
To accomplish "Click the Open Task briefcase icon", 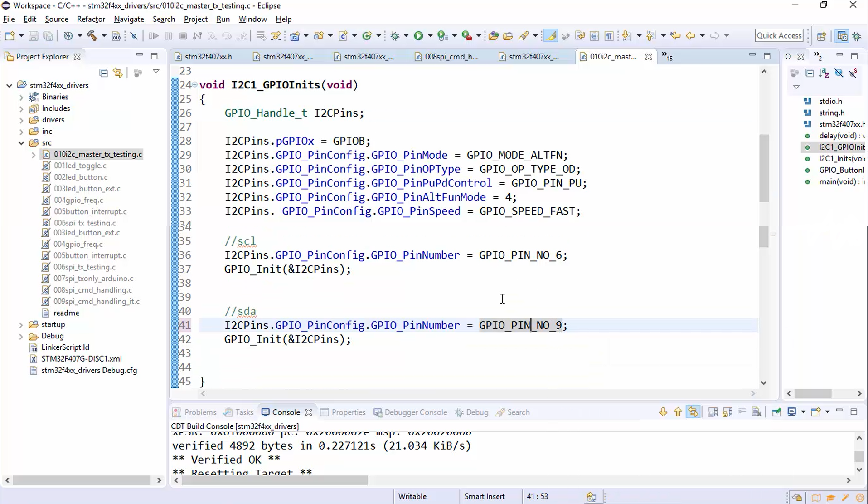I will 508,36.
